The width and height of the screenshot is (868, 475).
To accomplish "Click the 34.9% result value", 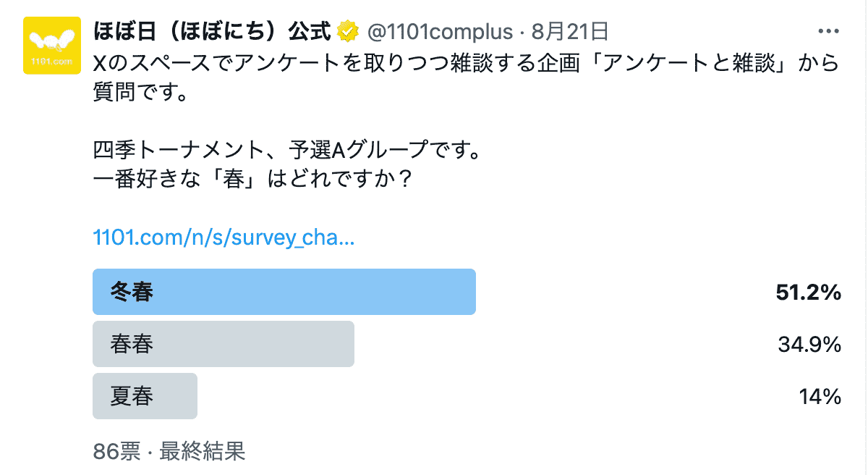I will point(809,345).
